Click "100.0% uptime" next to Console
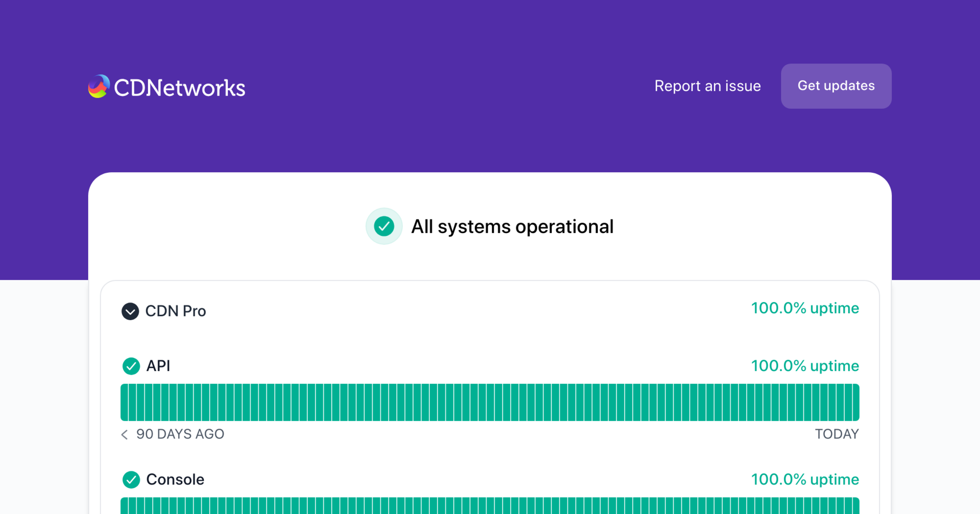Viewport: 980px width, 514px height. 805,480
